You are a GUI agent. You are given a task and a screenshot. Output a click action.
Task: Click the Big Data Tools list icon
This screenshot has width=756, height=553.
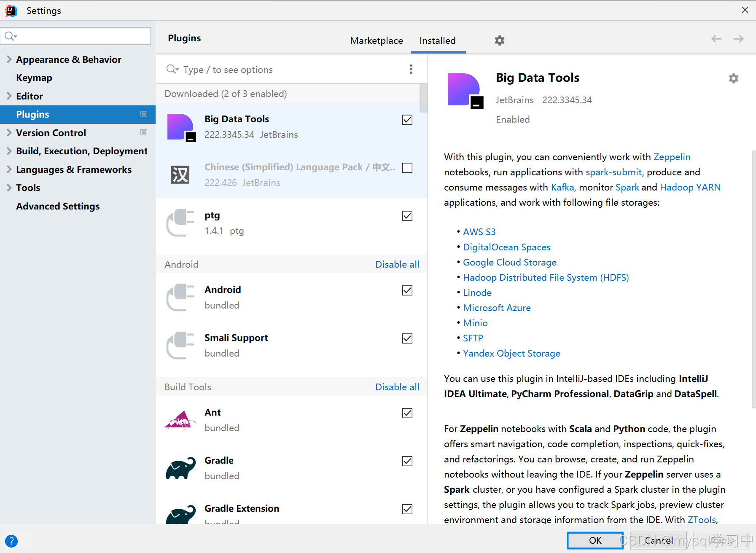coord(181,127)
